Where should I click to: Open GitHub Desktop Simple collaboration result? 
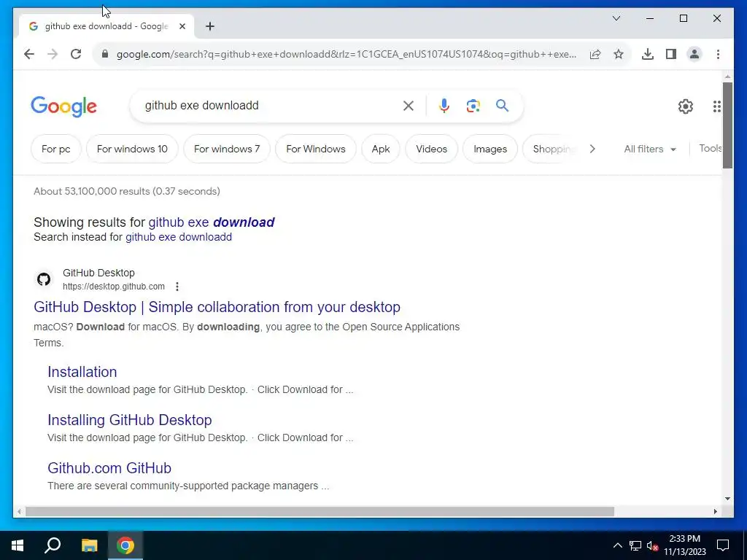point(217,307)
